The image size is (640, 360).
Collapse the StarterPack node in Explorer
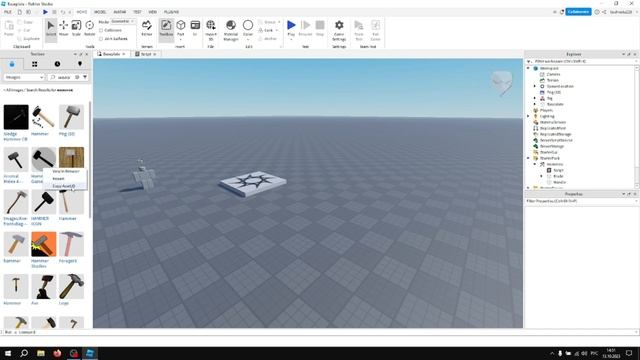point(528,158)
